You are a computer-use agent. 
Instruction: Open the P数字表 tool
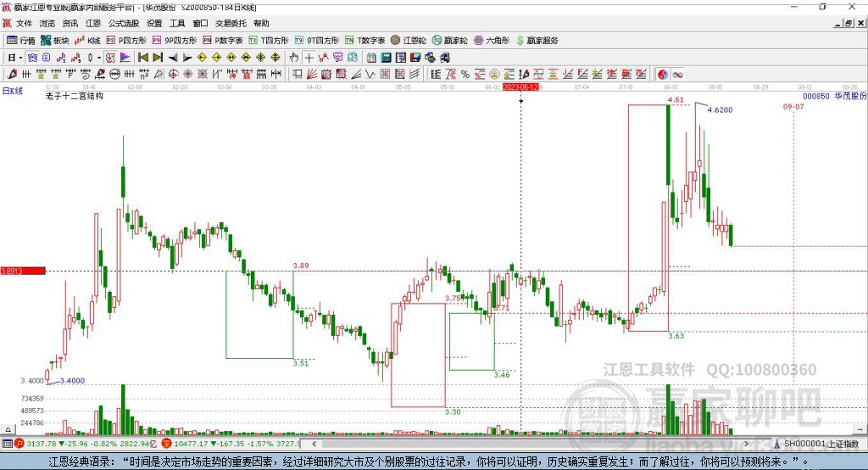click(223, 41)
